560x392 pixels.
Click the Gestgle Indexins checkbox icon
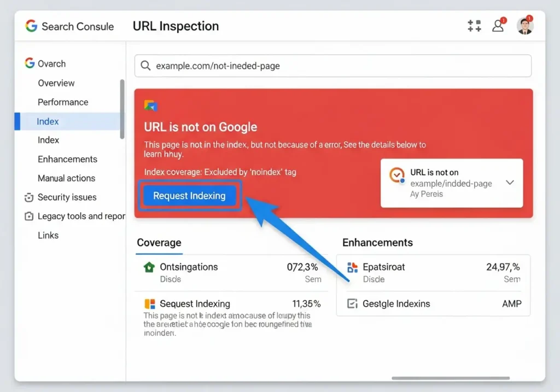click(x=352, y=303)
